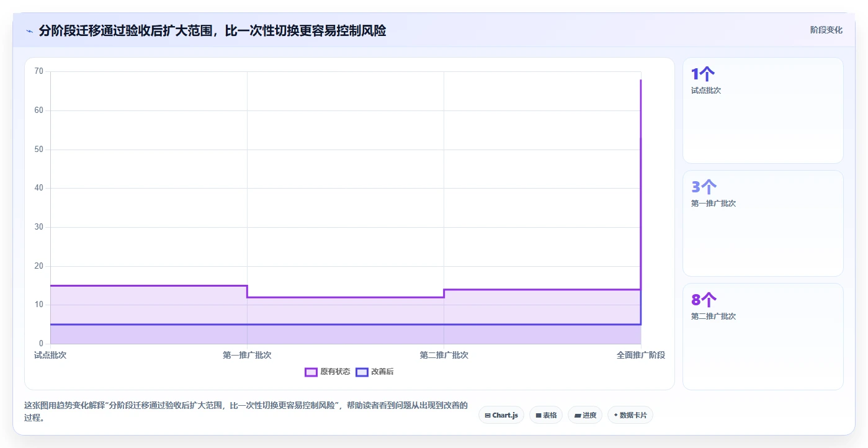Click the description paragraph below the chart
The width and height of the screenshot is (868, 448).
[x=246, y=411]
